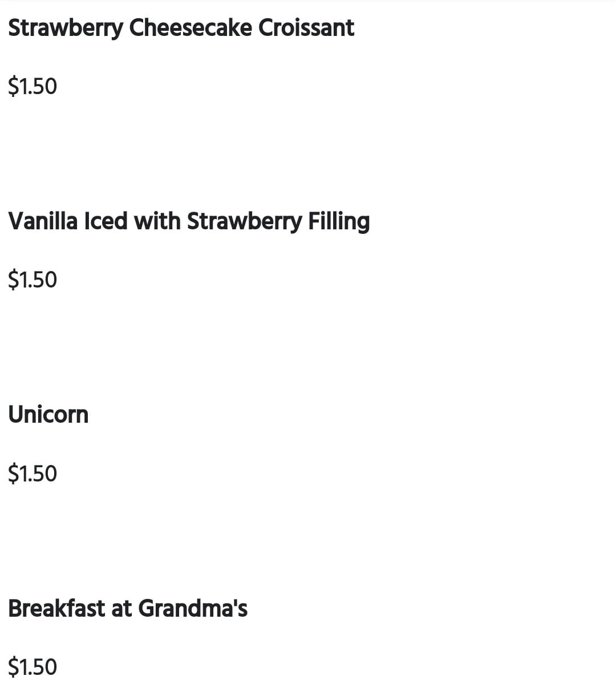Click the word Breakfast in last item

56,608
